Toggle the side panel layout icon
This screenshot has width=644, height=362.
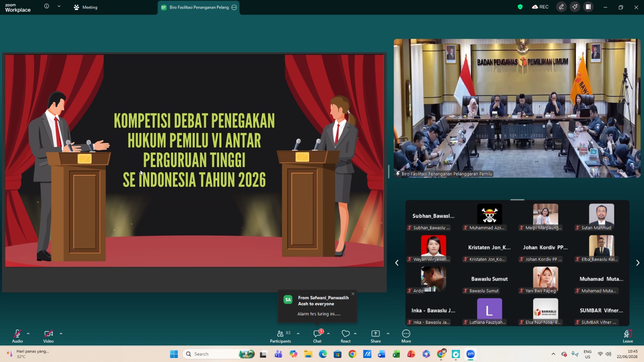coord(588,7)
